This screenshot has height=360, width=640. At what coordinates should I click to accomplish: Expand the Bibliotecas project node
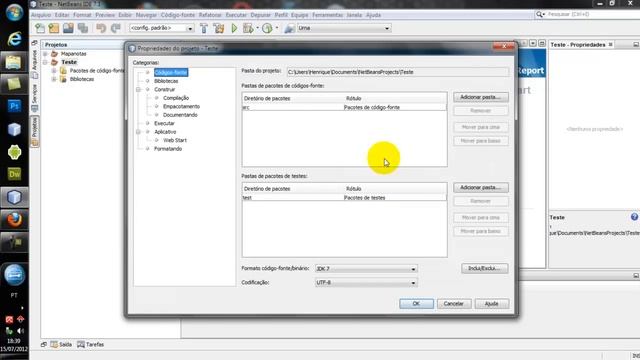(54, 79)
